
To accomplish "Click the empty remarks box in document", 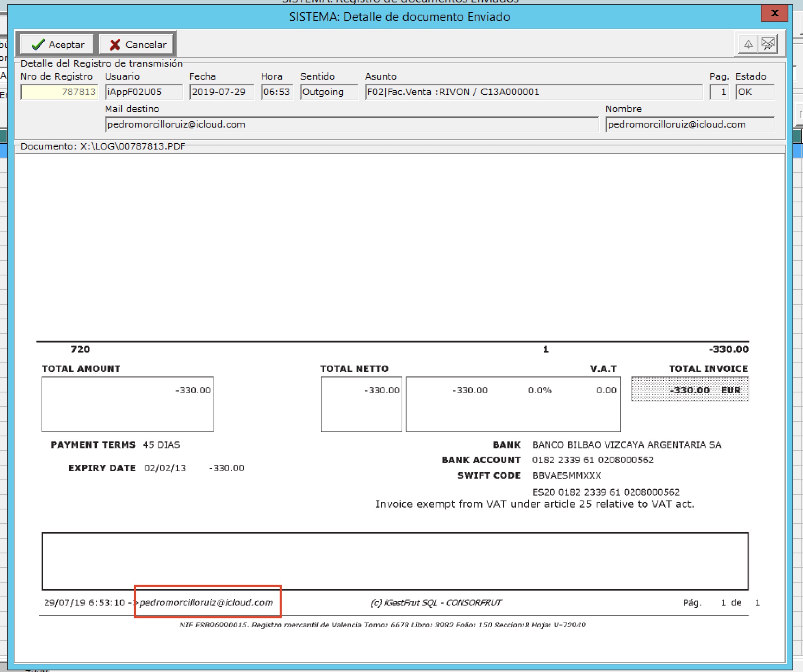I will point(395,561).
